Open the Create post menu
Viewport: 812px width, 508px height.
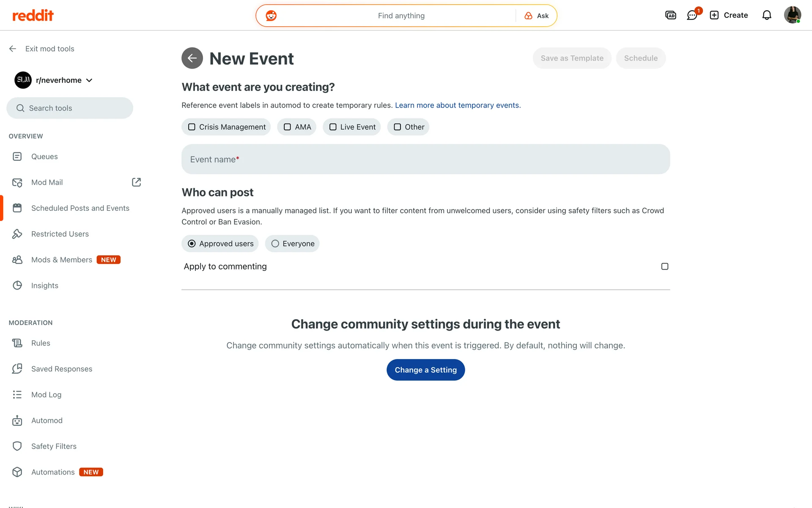(729, 16)
